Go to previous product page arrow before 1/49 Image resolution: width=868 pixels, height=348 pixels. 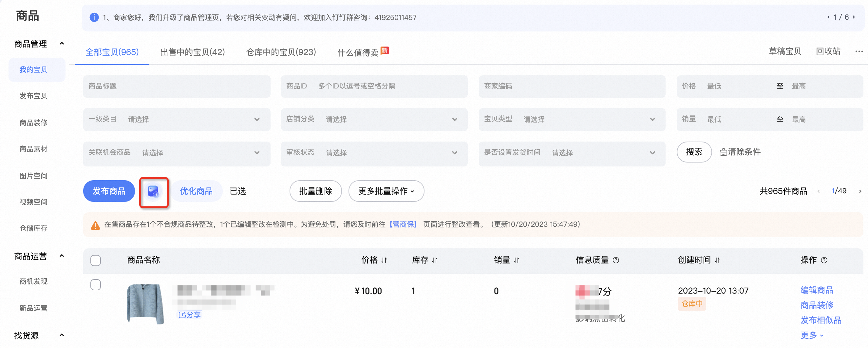coord(819,191)
